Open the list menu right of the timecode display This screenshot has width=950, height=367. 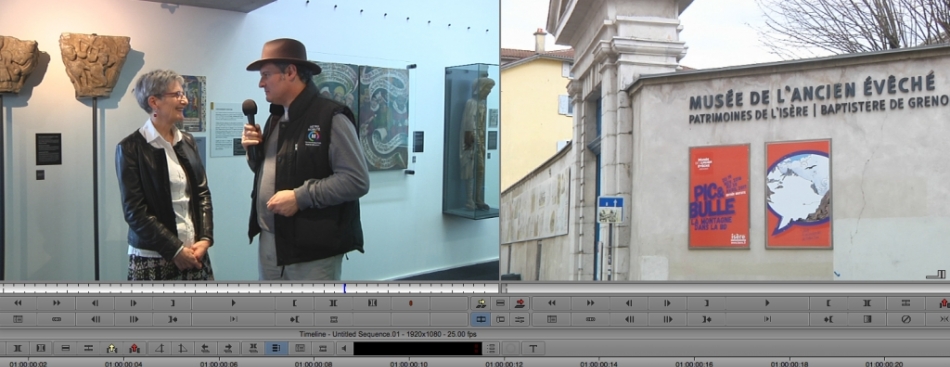point(491,348)
